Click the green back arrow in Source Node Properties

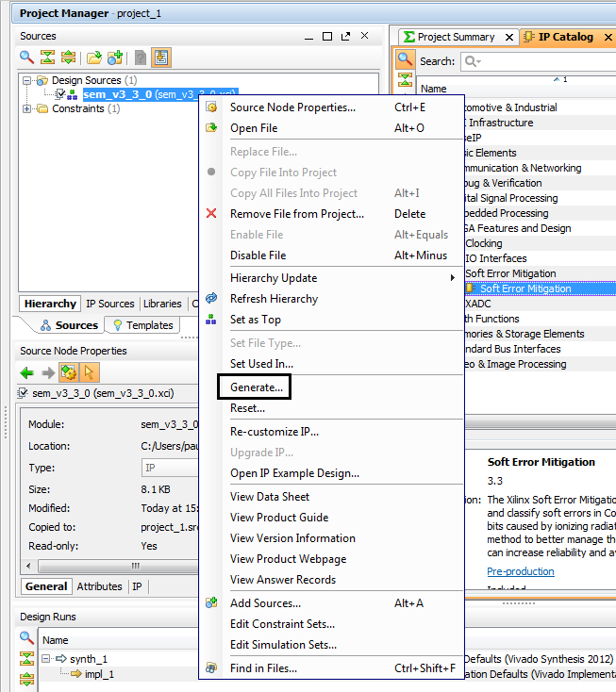(27, 372)
